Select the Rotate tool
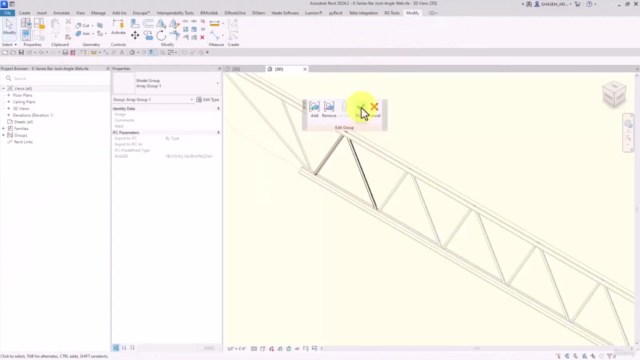Viewport: 640px width, 360px height. 161,36
